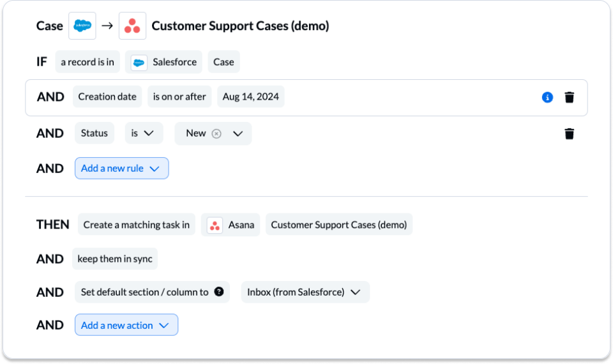Open the 'is' operator dropdown
The image size is (613, 364).
coord(144,133)
